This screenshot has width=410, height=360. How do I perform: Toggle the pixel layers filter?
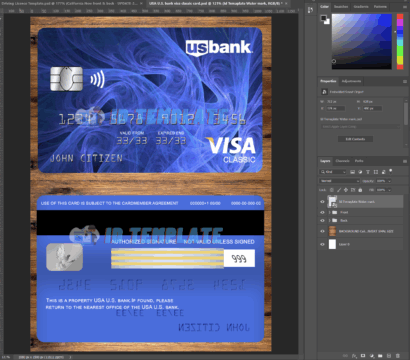pos(352,172)
